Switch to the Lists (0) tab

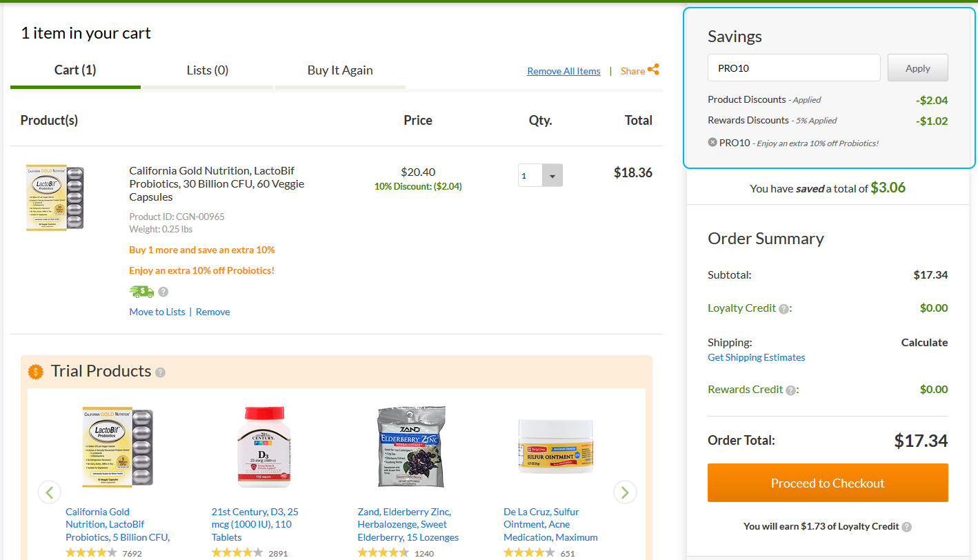[207, 70]
